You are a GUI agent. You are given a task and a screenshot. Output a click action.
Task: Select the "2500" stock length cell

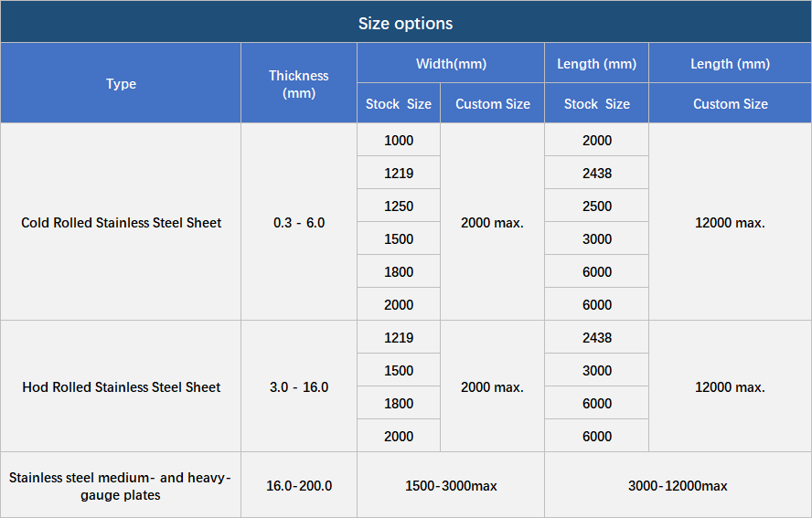click(x=596, y=206)
